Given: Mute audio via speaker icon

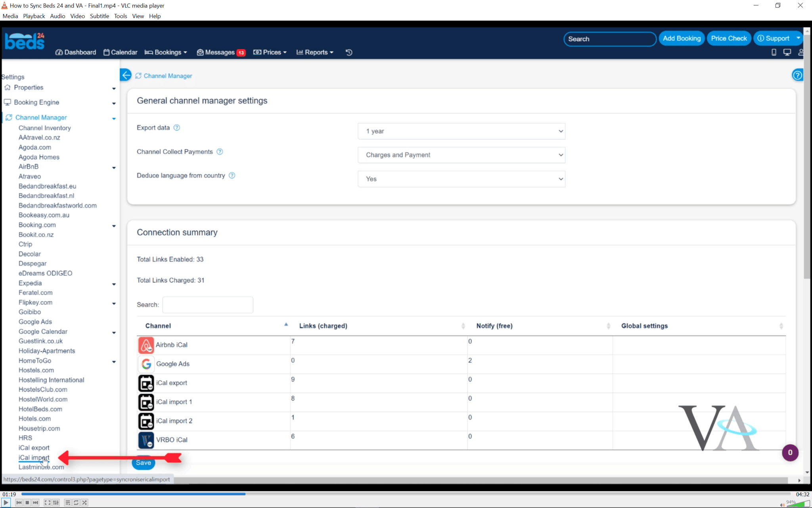Looking at the screenshot, I should pos(782,504).
